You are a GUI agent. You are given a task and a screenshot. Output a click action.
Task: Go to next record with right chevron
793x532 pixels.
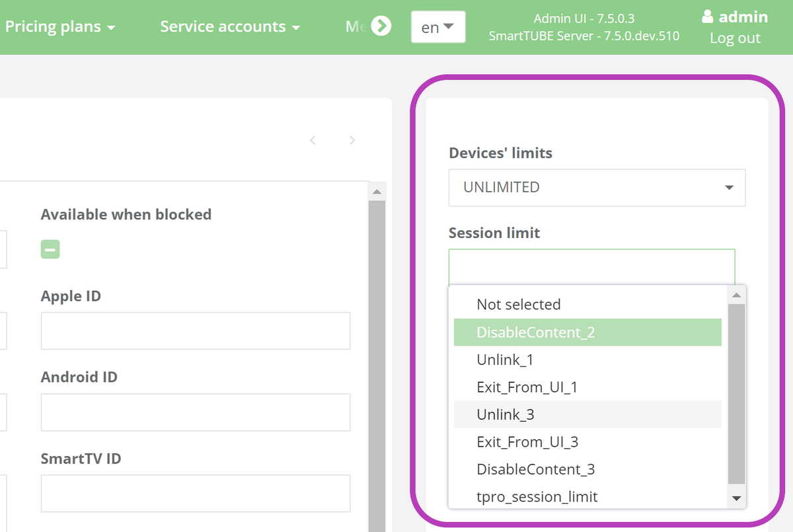[x=352, y=140]
